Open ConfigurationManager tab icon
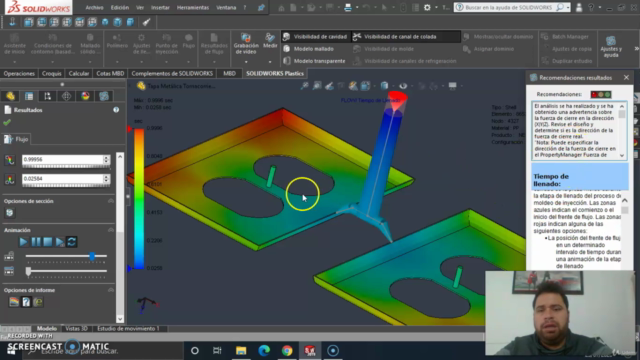The image size is (640, 360). (48, 96)
